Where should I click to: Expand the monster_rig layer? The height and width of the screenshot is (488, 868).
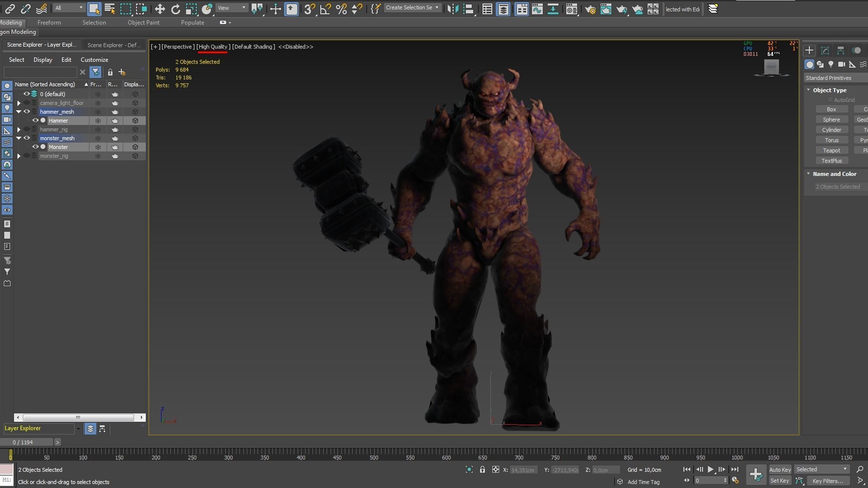coord(19,156)
